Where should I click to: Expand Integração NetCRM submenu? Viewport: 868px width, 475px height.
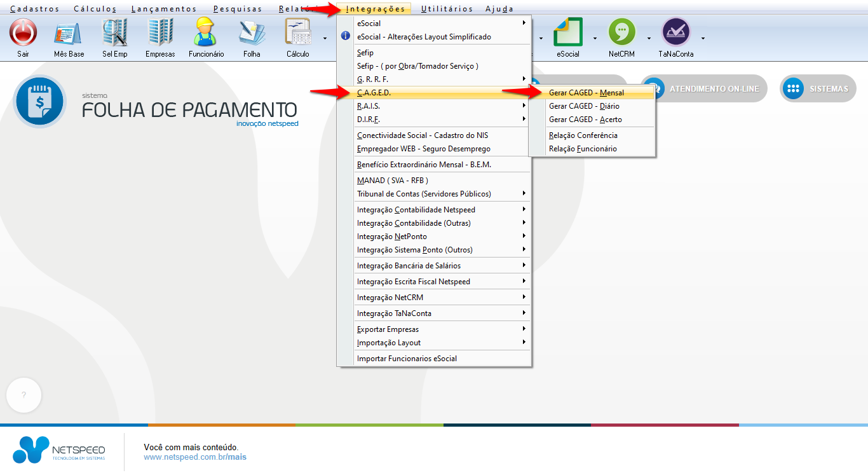(434, 298)
